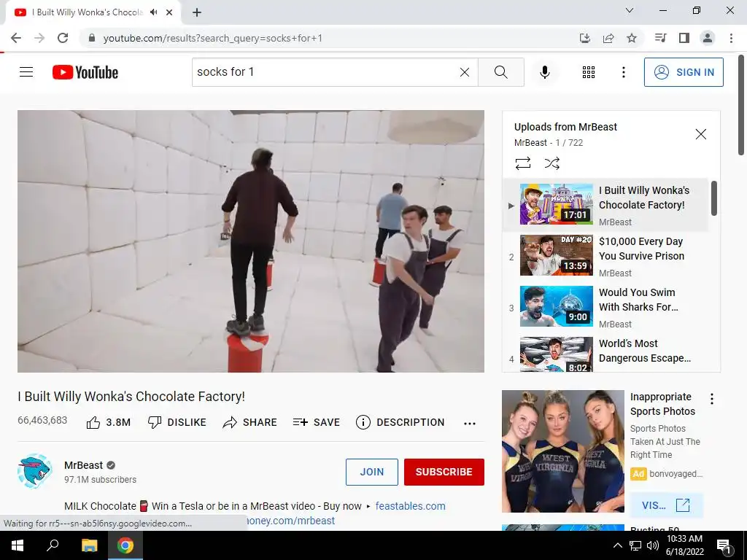Click the MrBeast channel avatar
Image resolution: width=747 pixels, height=560 pixels.
[35, 472]
